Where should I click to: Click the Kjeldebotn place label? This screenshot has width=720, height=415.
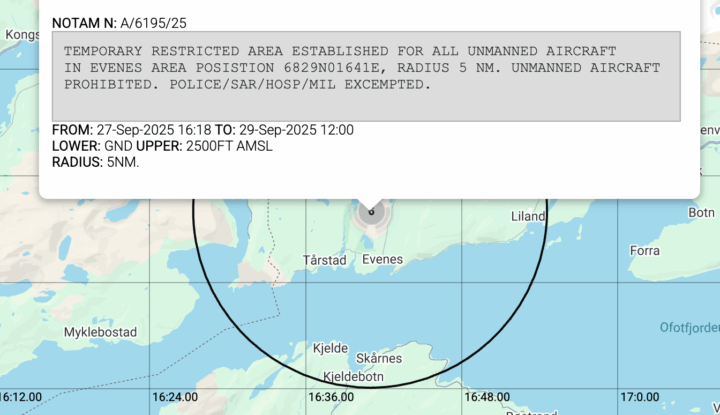[353, 377]
